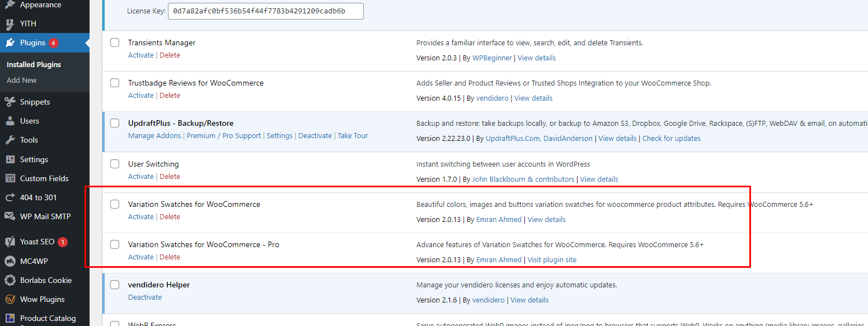This screenshot has width=868, height=326.
Task: Open the Borlabs Cookie menu
Action: pyautogui.click(x=45, y=280)
